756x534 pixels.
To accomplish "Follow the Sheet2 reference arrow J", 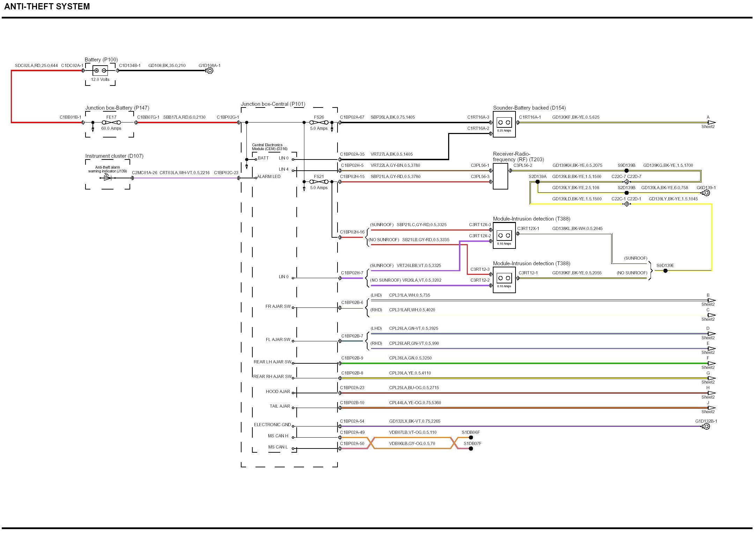I will tap(711, 408).
